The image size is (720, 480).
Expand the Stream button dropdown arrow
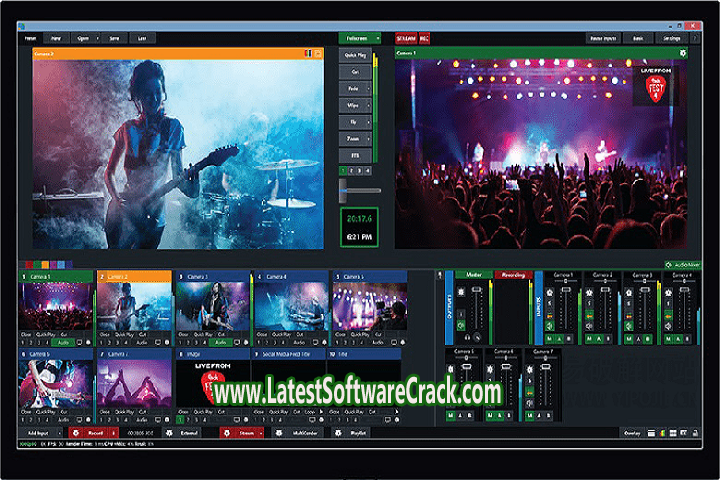[261, 433]
